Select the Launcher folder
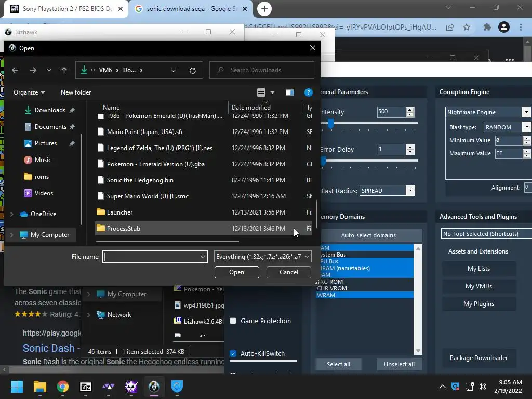532x399 pixels. [203, 212]
